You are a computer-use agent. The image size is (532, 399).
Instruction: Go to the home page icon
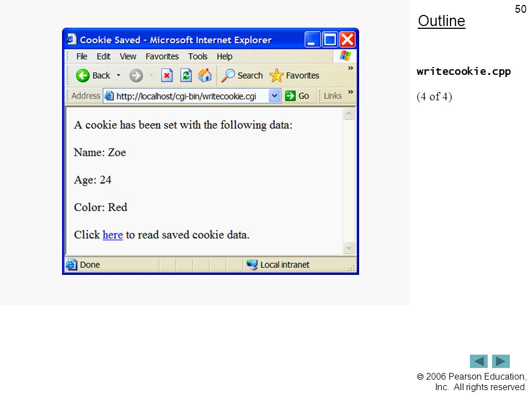[205, 75]
